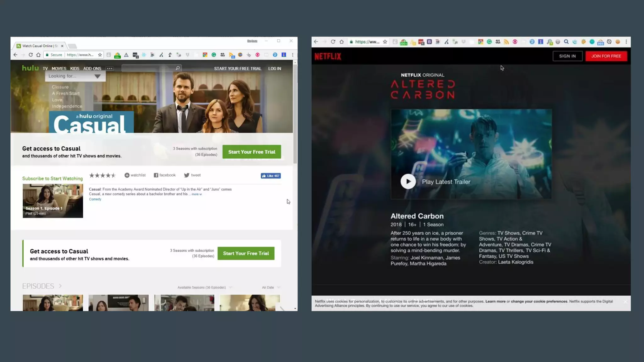
Task: Bookmark the Netflix page with star icon
Action: point(385,42)
